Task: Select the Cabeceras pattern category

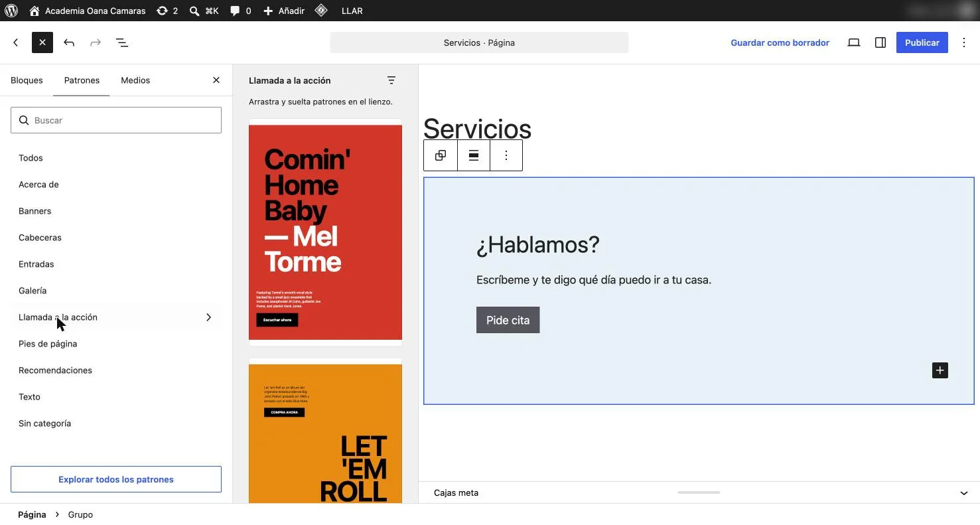Action: pyautogui.click(x=116, y=238)
